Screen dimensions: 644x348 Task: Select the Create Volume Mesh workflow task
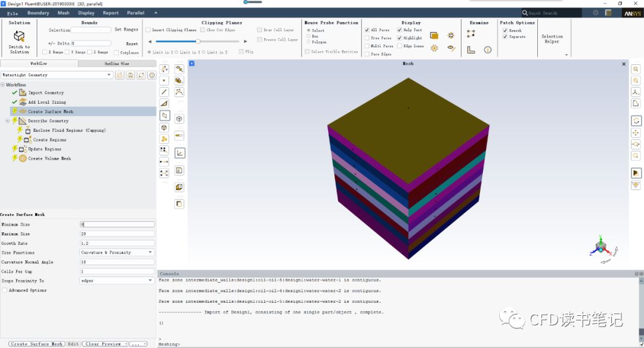click(x=49, y=159)
